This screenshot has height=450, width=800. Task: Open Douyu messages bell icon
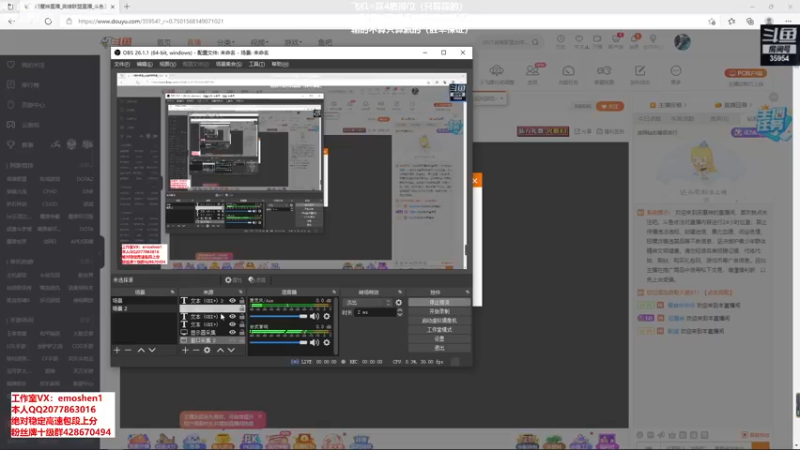click(634, 39)
